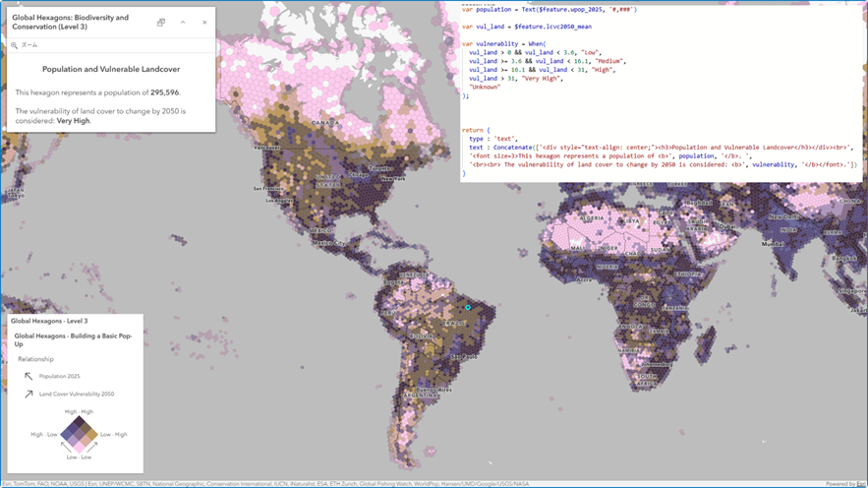
Task: Click the 'var vul_land' code line
Action: pyautogui.click(x=527, y=27)
